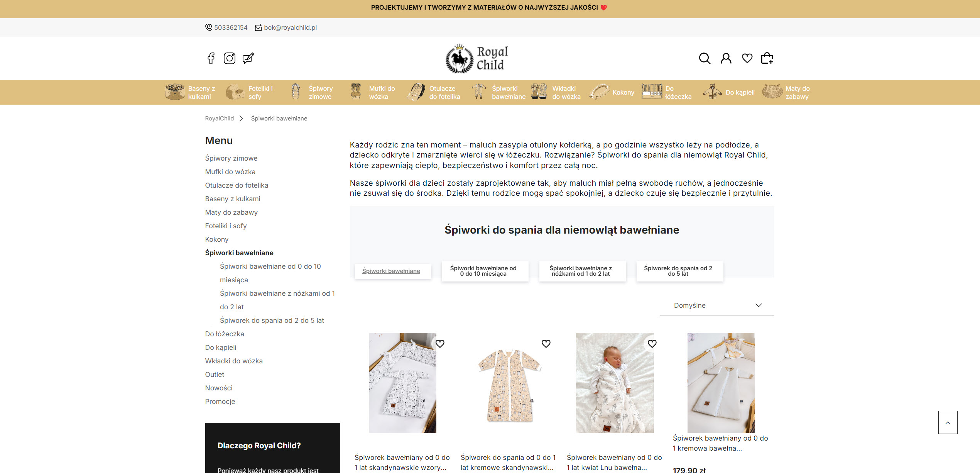This screenshot has width=980, height=473.
Task: Click the scroll-to-top arrow button
Action: pyautogui.click(x=948, y=422)
